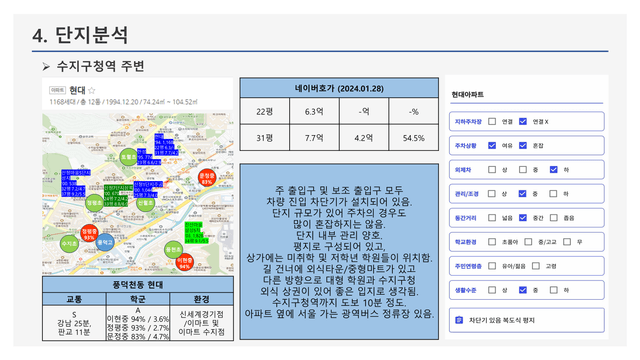
Task: Click the 네이버호가 (2024.01.28) table header
Action: (x=339, y=88)
